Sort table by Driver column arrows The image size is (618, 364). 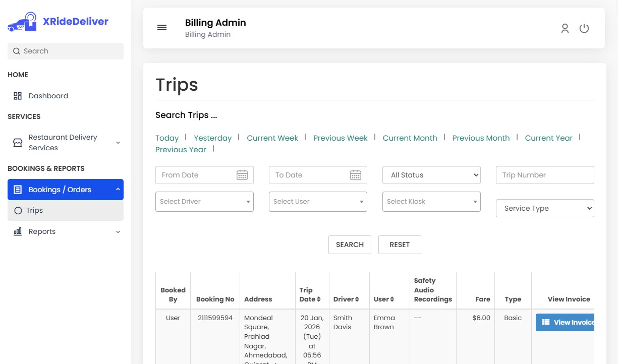[x=357, y=299]
